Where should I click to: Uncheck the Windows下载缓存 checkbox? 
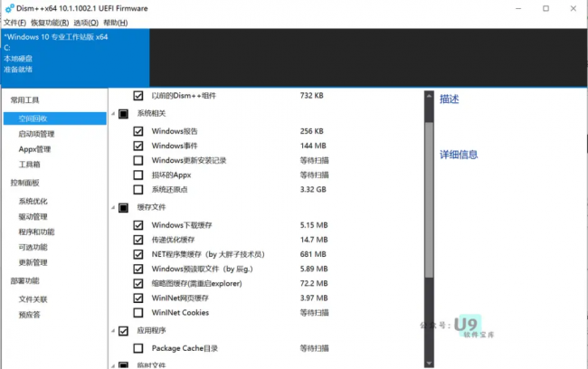pos(138,225)
